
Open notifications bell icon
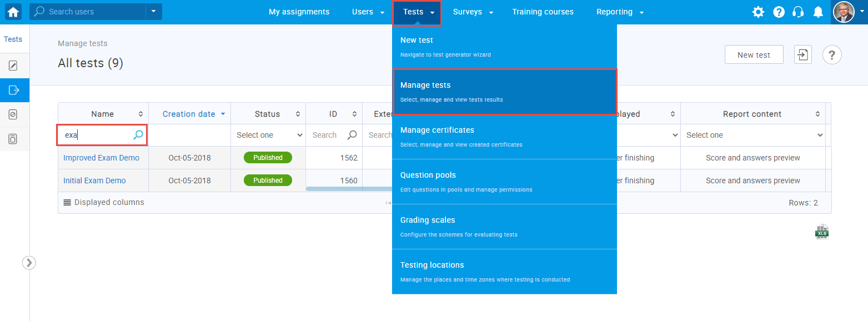(818, 12)
